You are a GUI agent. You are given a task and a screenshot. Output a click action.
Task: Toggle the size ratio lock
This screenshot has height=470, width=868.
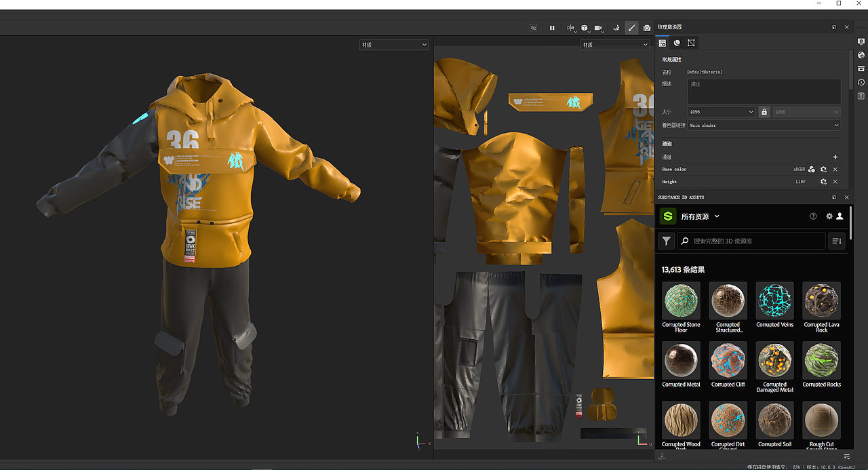pyautogui.click(x=764, y=112)
